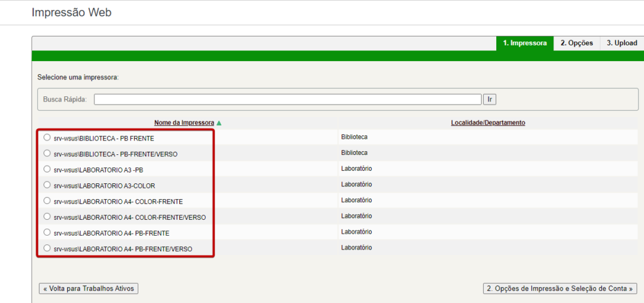Select LABORATORIO A4- COLOR-FRENTE radio button
Screen dimensions: 644x303
point(47,200)
